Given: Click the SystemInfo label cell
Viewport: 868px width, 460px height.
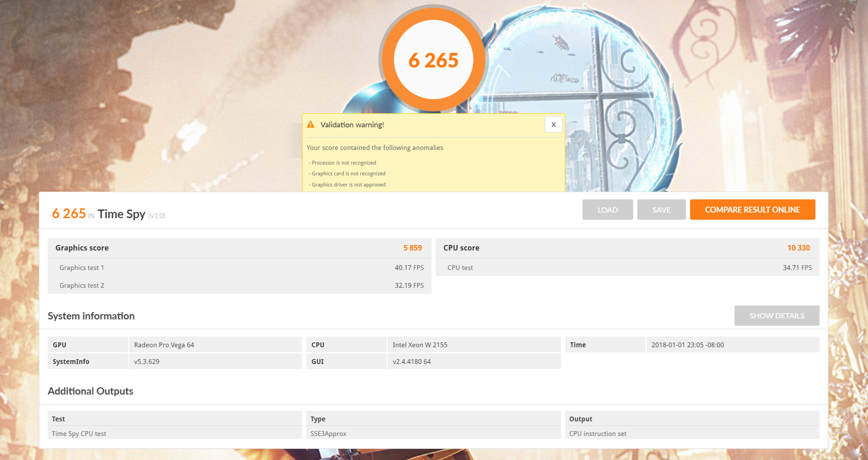Looking at the screenshot, I should tap(88, 361).
